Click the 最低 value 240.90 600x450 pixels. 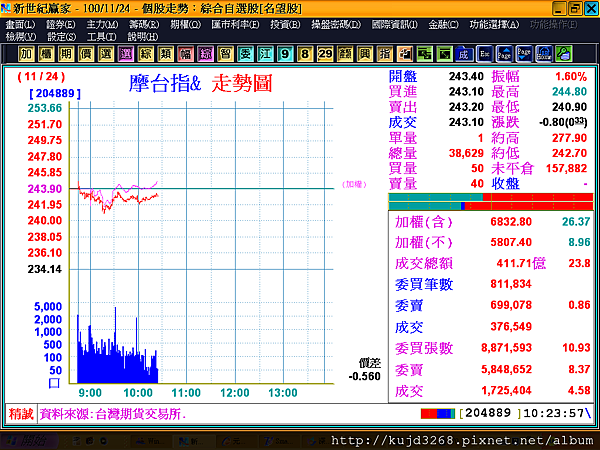(x=569, y=107)
